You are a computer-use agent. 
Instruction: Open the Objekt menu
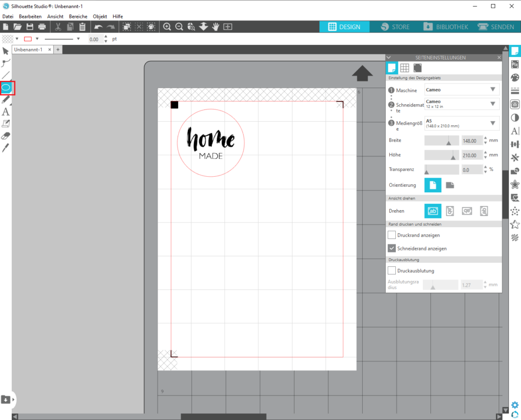pyautogui.click(x=100, y=16)
